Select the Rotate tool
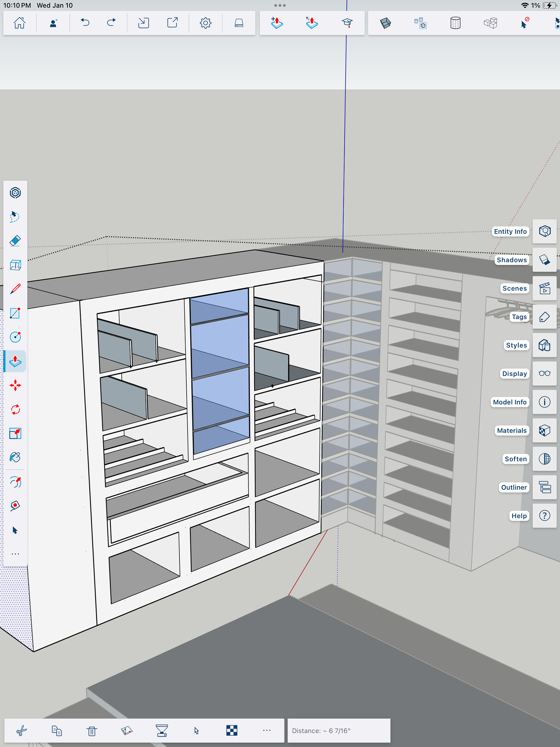This screenshot has width=560, height=747. click(15, 410)
